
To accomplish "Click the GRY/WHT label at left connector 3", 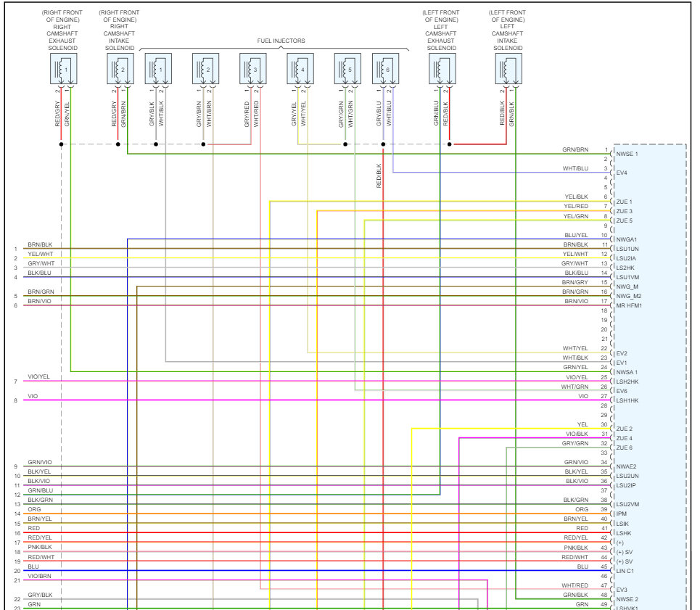I will point(41,263).
